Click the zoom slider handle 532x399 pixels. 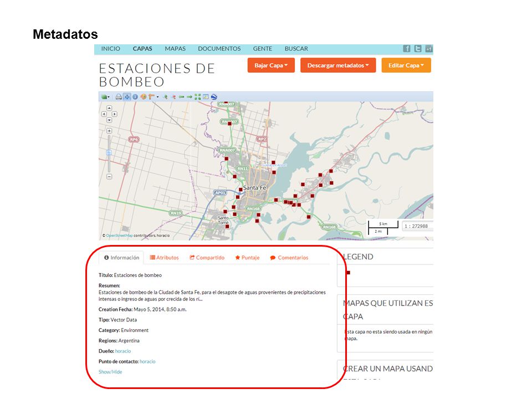click(x=109, y=153)
